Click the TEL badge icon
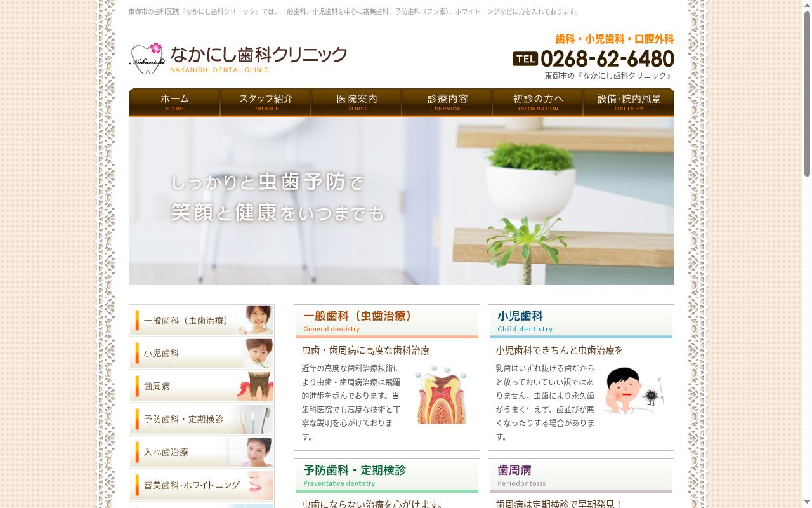This screenshot has width=812, height=508. (525, 59)
